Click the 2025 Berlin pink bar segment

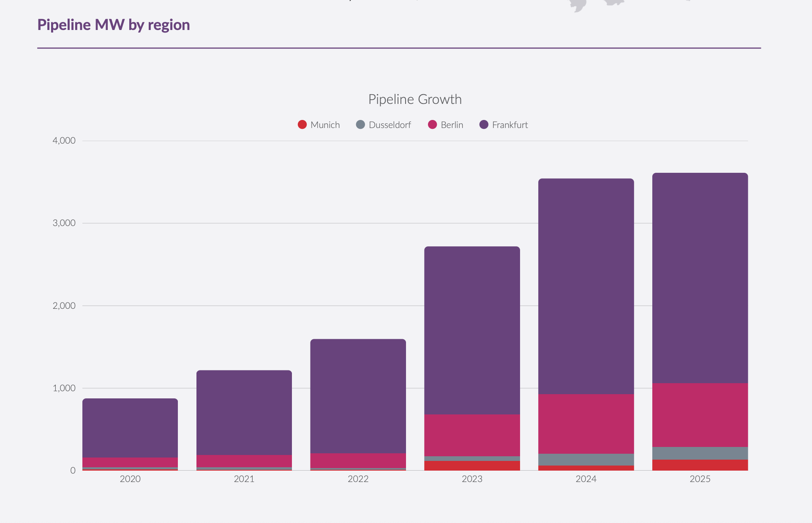point(700,415)
